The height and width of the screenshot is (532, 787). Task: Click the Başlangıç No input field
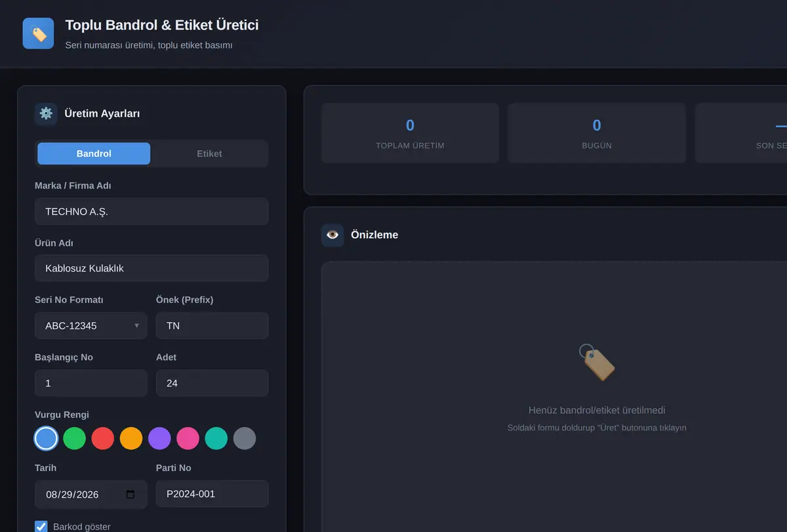point(91,383)
